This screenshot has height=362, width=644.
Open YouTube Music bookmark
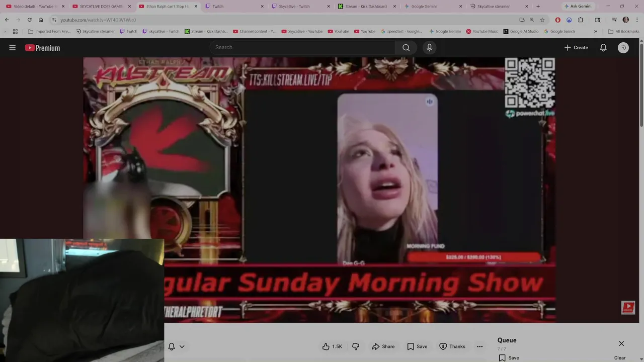pyautogui.click(x=482, y=31)
